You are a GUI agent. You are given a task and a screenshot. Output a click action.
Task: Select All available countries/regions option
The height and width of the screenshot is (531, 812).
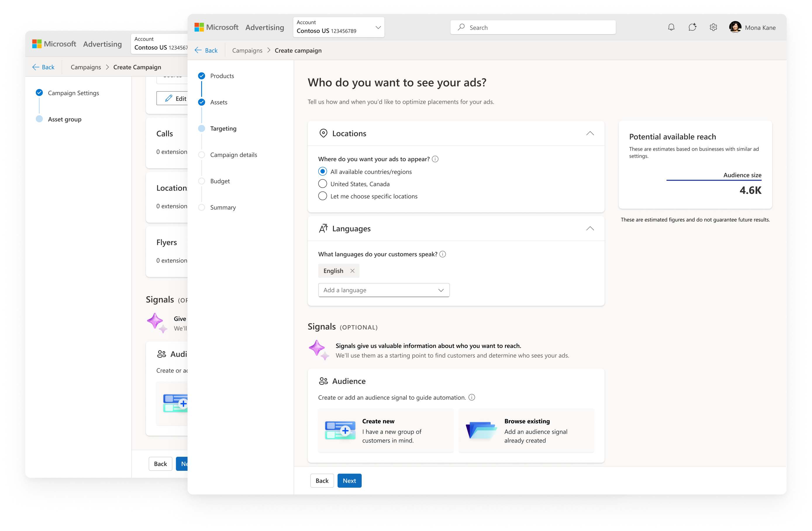coord(323,171)
